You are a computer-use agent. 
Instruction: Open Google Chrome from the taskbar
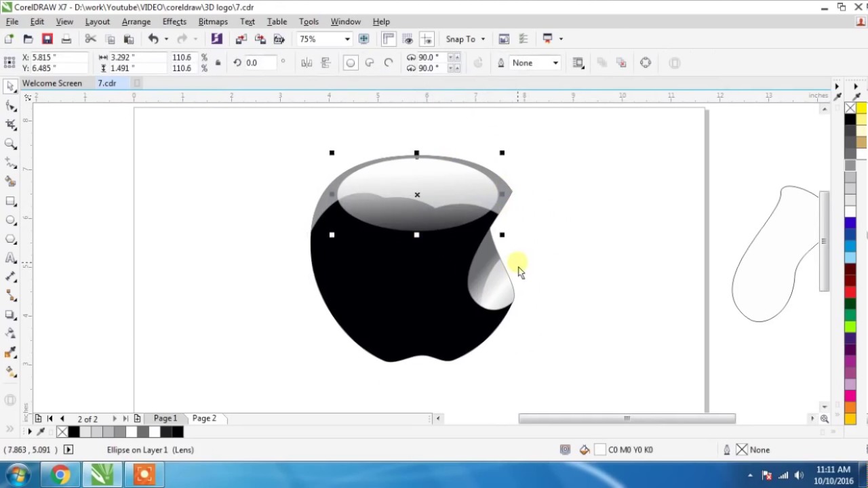click(60, 474)
